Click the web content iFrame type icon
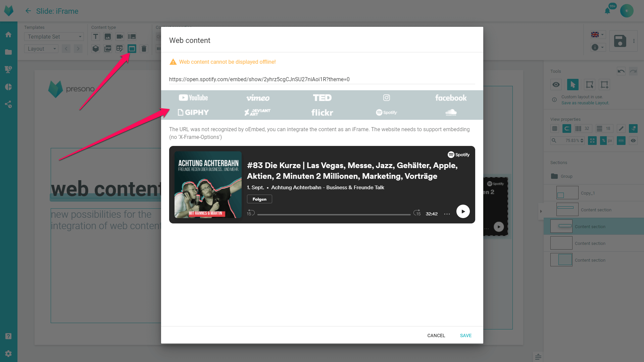Screen dimensions: 644x362 tap(132, 49)
